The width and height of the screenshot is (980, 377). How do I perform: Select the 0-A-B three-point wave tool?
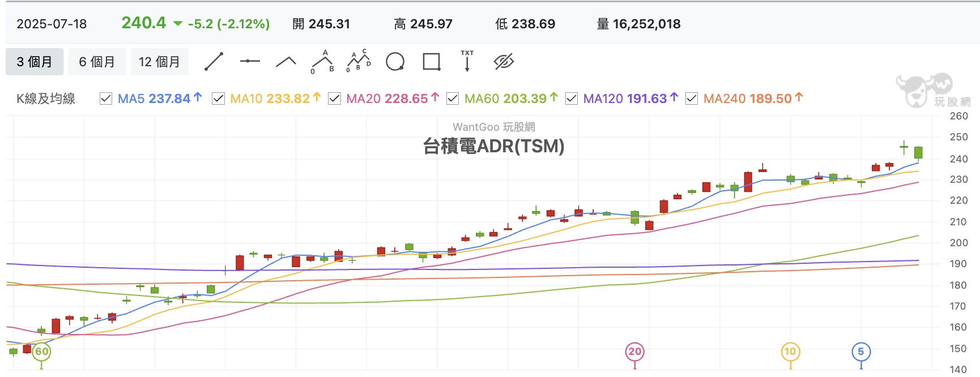(322, 62)
